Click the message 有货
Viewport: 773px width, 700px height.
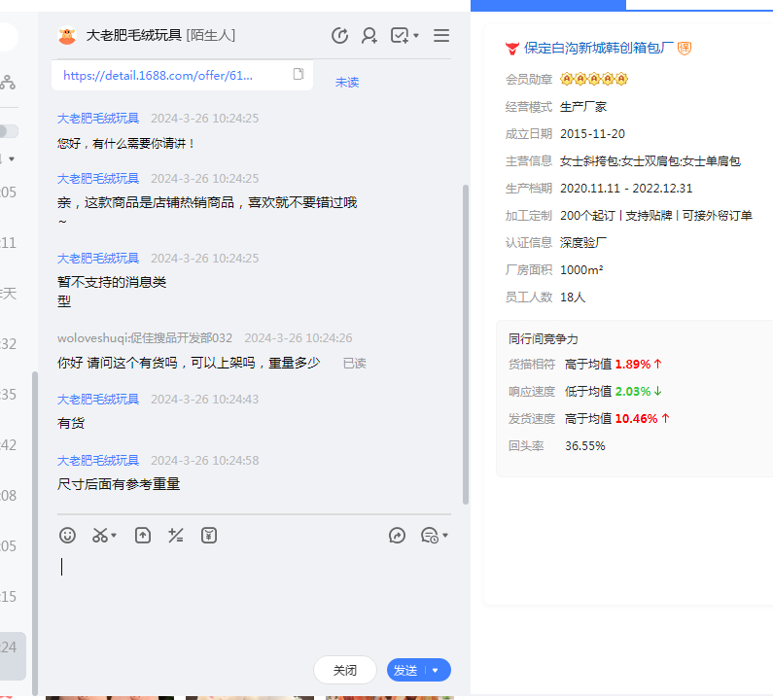71,423
